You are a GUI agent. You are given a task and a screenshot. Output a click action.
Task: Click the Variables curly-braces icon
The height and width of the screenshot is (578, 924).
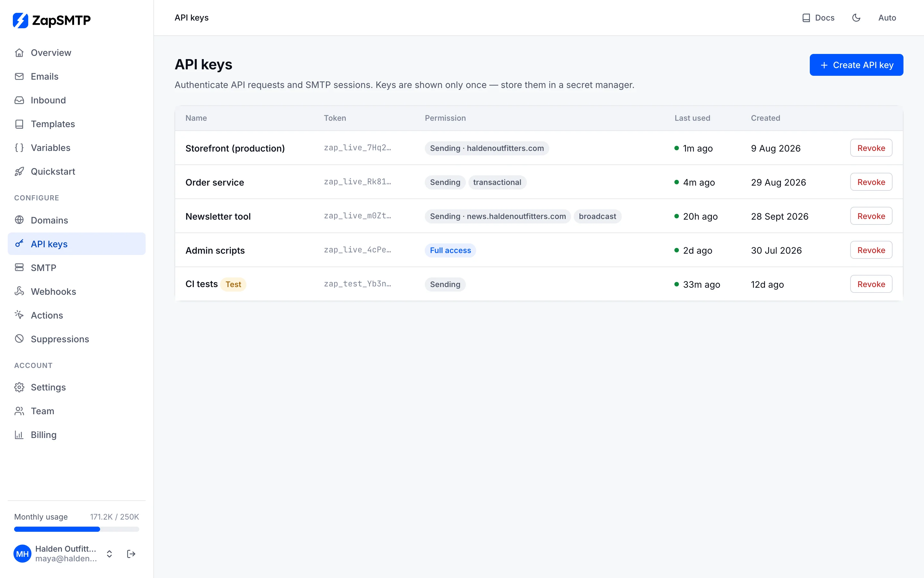coord(19,148)
